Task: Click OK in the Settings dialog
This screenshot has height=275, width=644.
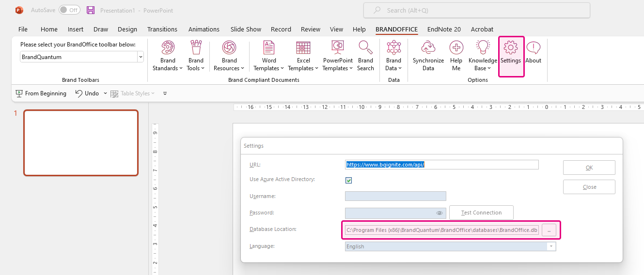Action: [589, 168]
